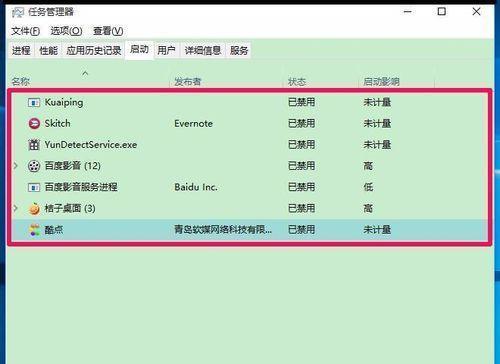Image resolution: width=500 pixels, height=364 pixels.
Task: Switch to the 用户 tab
Action: tap(166, 51)
